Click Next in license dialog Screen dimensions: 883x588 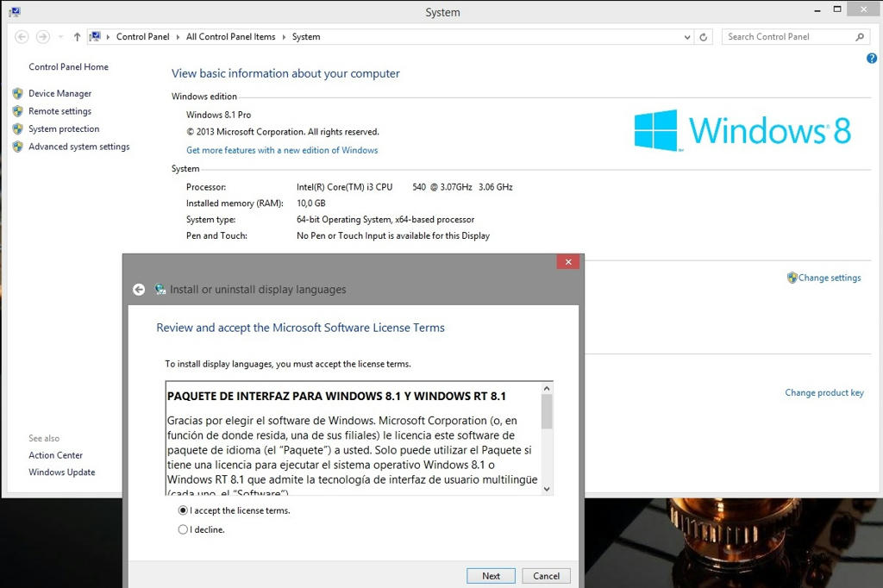491,576
